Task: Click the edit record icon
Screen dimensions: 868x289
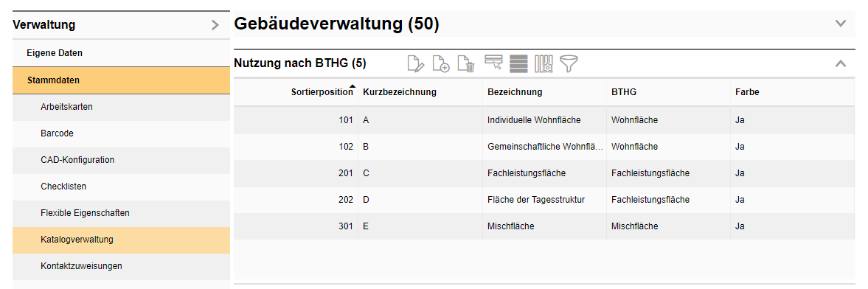Action: point(416,63)
